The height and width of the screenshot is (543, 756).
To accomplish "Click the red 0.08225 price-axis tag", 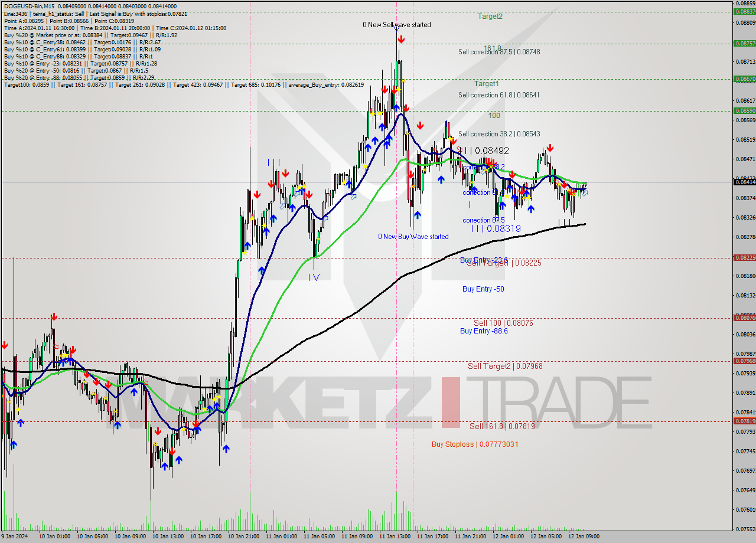I will click(x=744, y=257).
